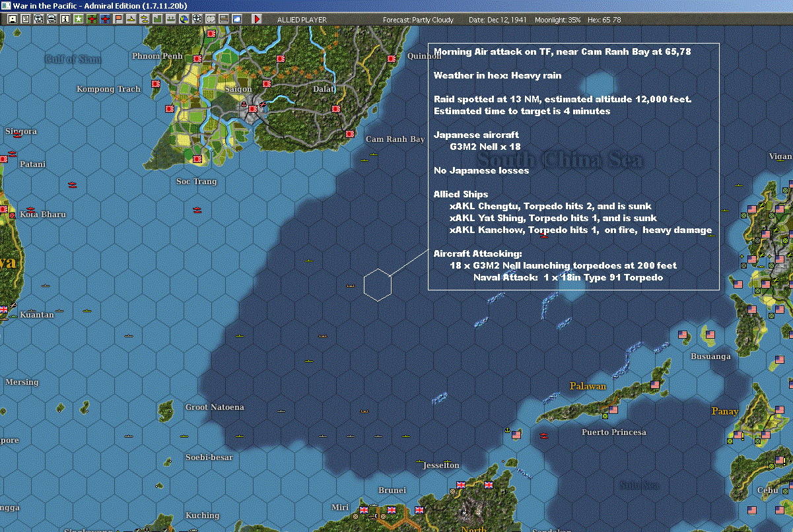This screenshot has height=532, width=793.
Task: Click the orange flag toolbar icon
Action: (118, 19)
